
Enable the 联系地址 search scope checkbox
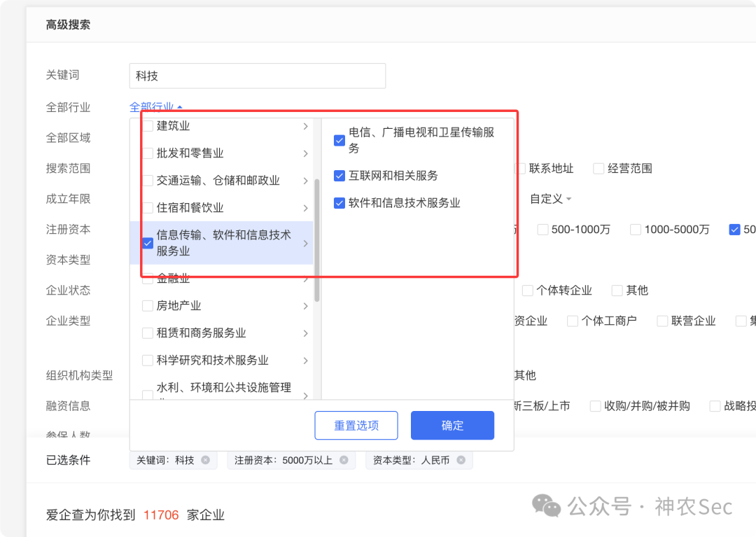520,168
